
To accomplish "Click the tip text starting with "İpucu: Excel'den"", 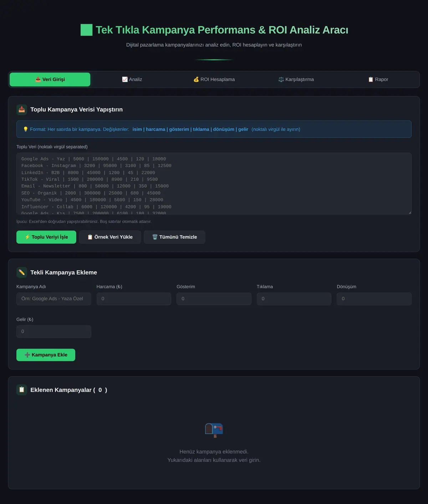I will pos(84,222).
